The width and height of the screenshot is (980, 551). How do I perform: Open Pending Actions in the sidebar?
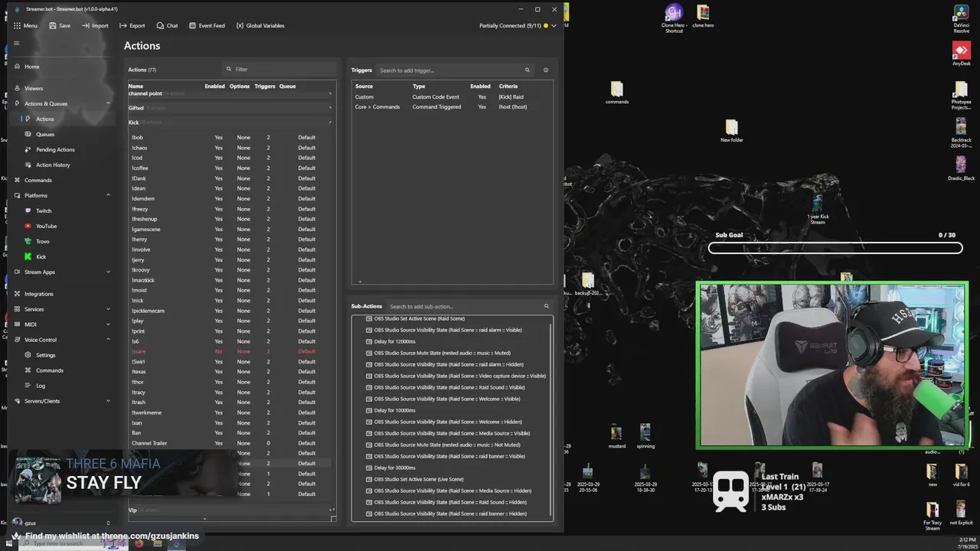click(55, 149)
